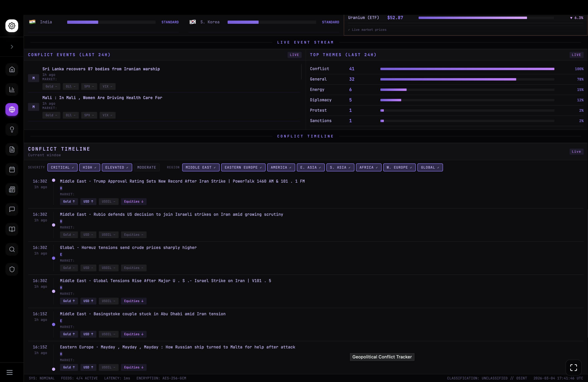Open the shield security icon
The width and height of the screenshot is (588, 382).
[12, 270]
